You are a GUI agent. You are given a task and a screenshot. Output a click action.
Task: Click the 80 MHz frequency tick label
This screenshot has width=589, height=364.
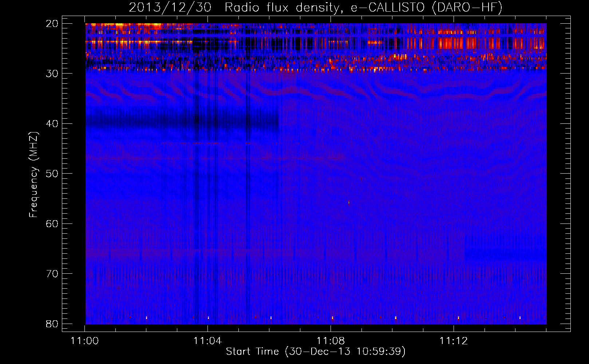tap(52, 324)
